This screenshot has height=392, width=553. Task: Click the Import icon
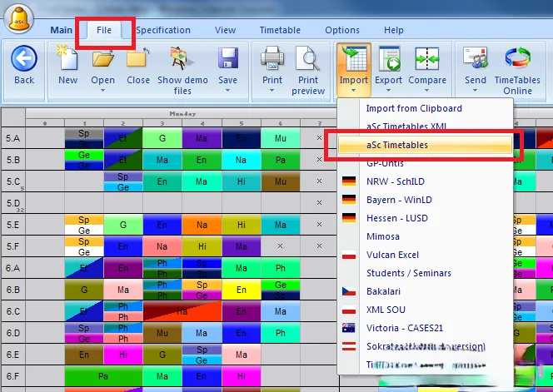354,59
